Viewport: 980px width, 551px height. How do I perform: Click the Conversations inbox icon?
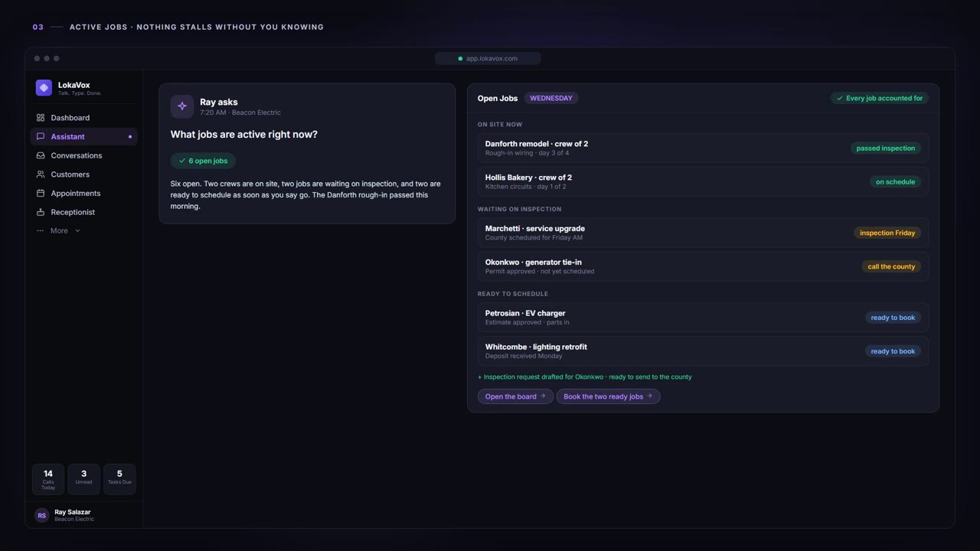(41, 155)
